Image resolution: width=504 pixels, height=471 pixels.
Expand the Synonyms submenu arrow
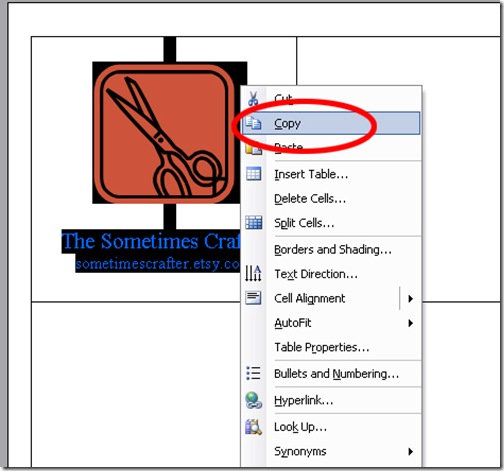[x=410, y=451]
